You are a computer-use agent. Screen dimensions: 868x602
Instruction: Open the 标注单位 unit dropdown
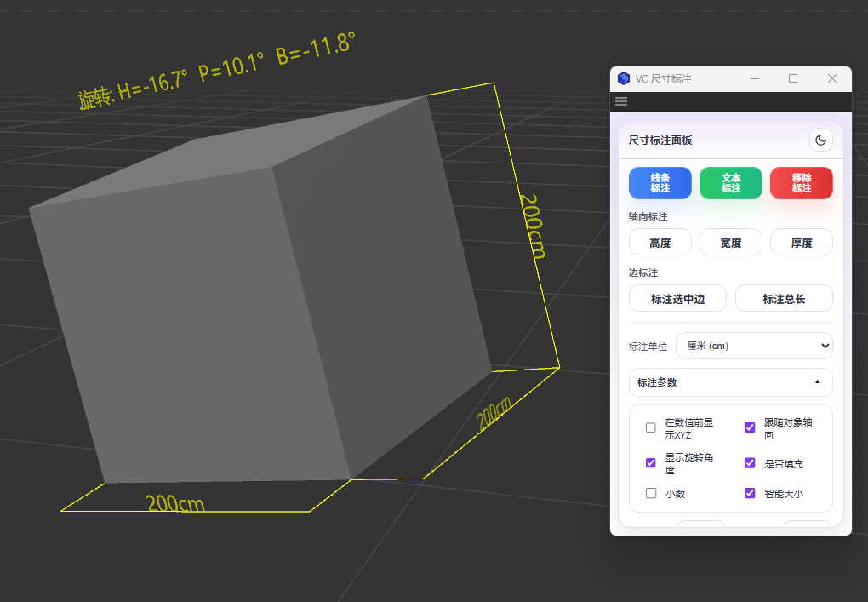[753, 346]
